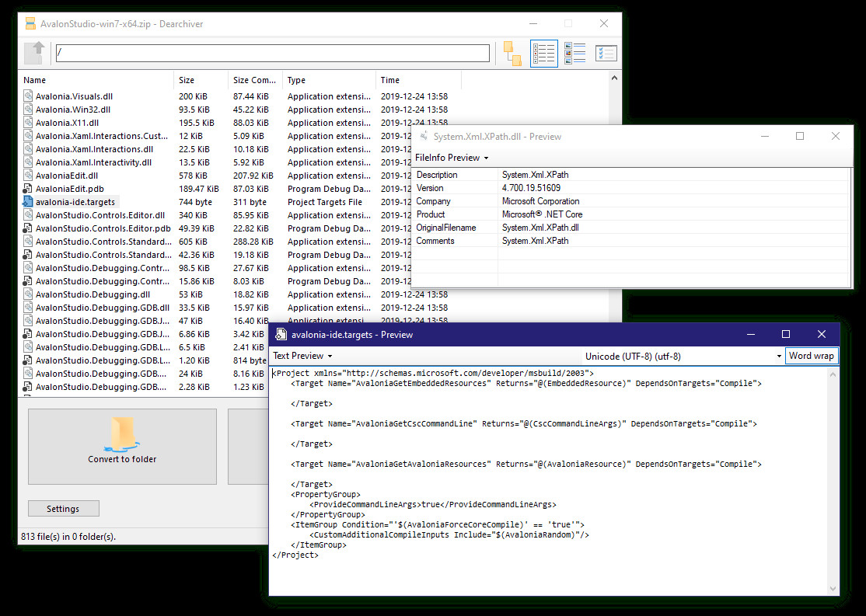Open the Text Preview dropdown
Screen dimensions: 866x616
click(x=302, y=356)
